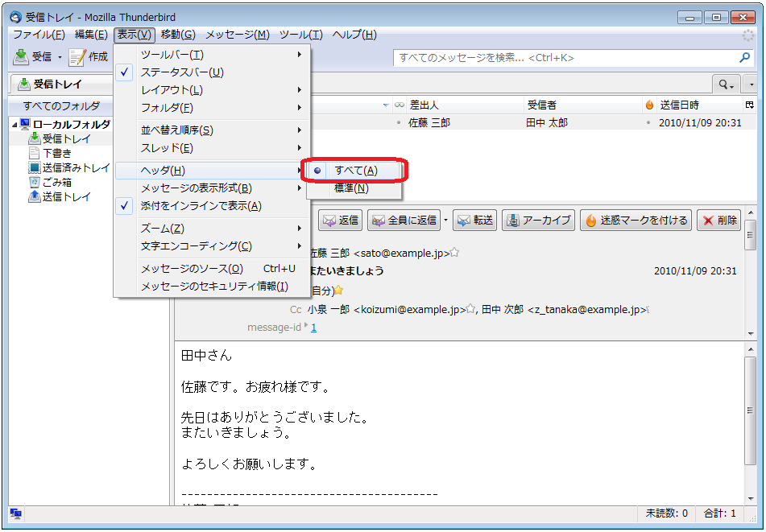
Task: Choose メッセージのソース(O) menu entry
Action: 213,269
